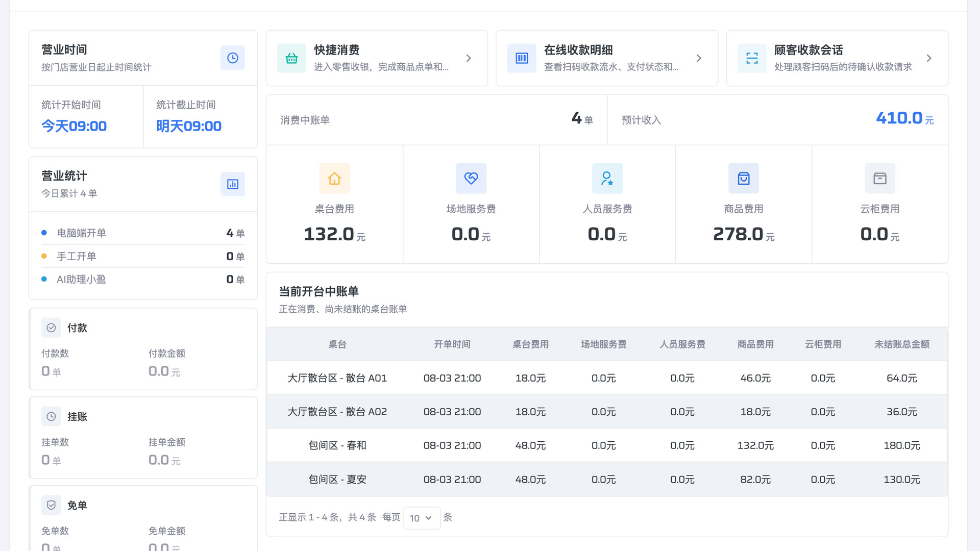Click the 统计截止时间 label

click(x=186, y=105)
